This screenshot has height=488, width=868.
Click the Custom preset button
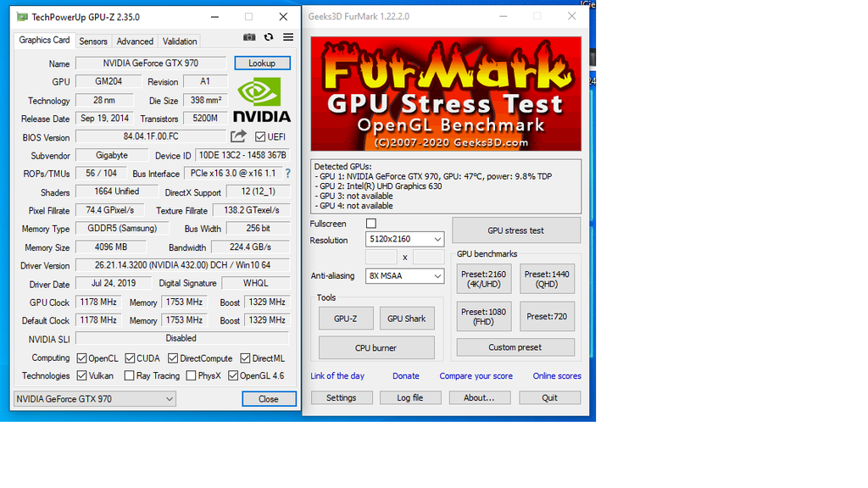[515, 347]
